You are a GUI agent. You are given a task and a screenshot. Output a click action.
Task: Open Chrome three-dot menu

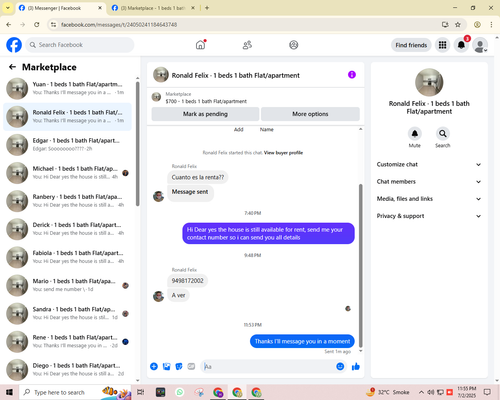coord(491,24)
